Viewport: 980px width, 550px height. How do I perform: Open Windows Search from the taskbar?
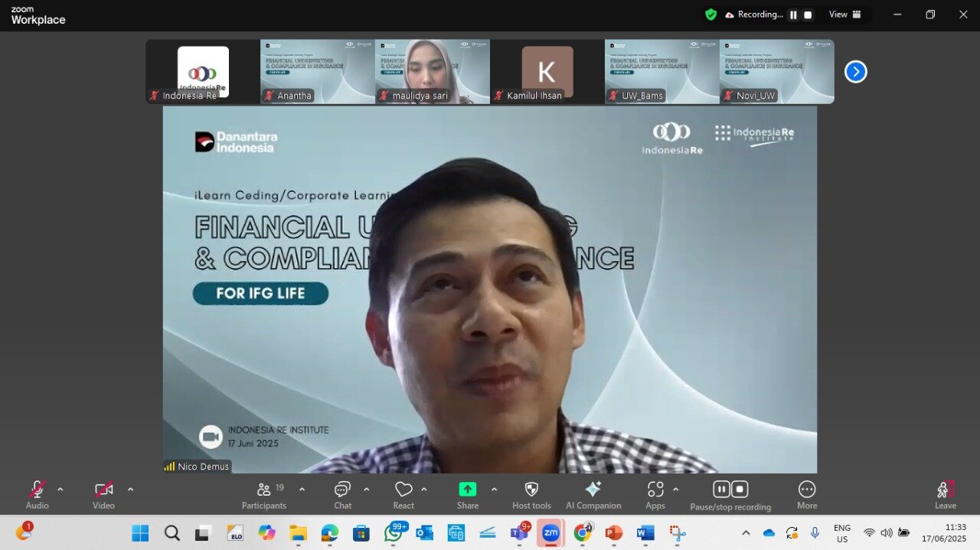click(x=171, y=533)
